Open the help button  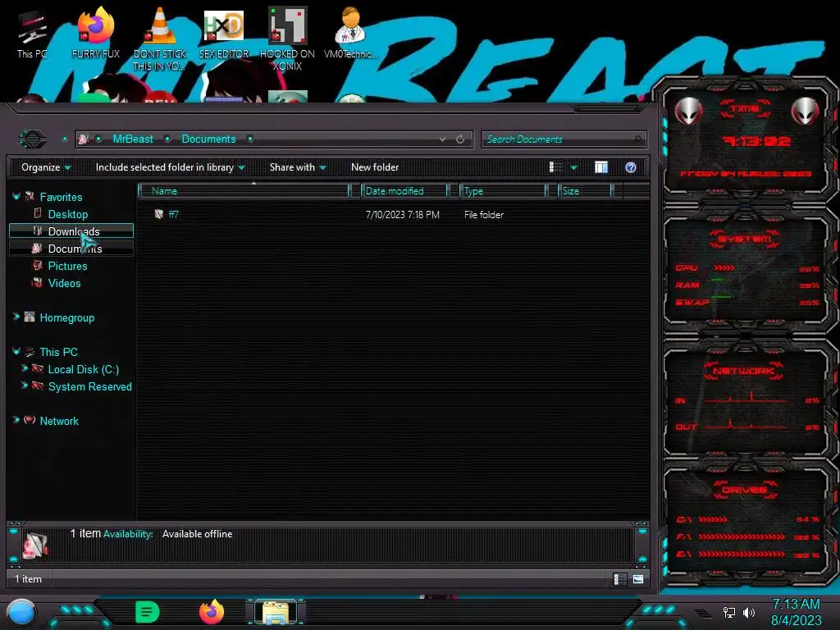pyautogui.click(x=631, y=167)
